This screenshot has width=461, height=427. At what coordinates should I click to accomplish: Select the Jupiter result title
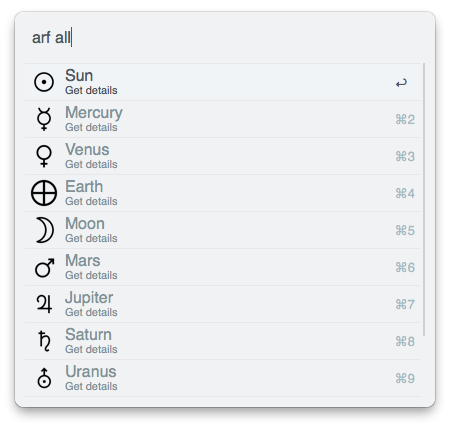click(89, 298)
